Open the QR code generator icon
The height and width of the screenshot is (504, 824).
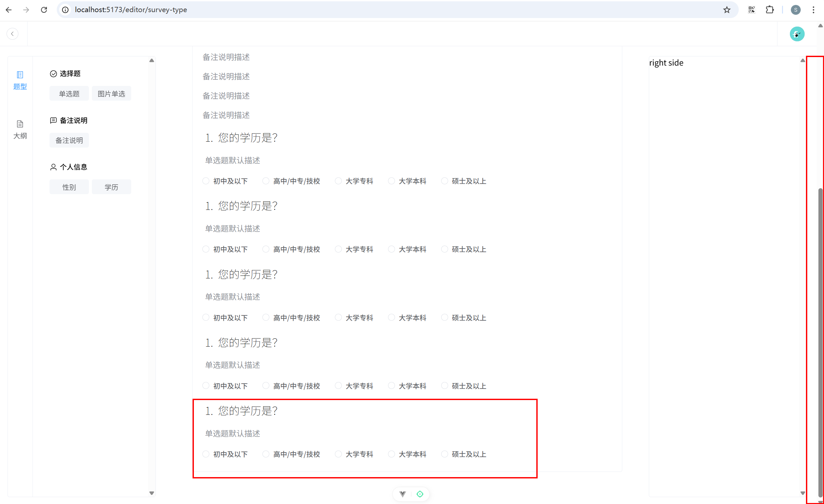(752, 10)
